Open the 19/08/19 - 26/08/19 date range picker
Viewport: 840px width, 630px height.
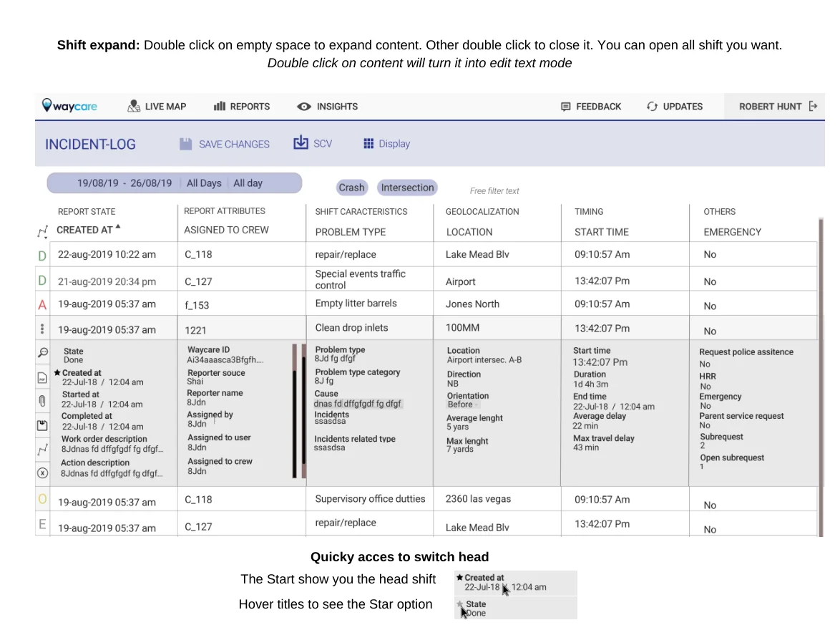(124, 183)
